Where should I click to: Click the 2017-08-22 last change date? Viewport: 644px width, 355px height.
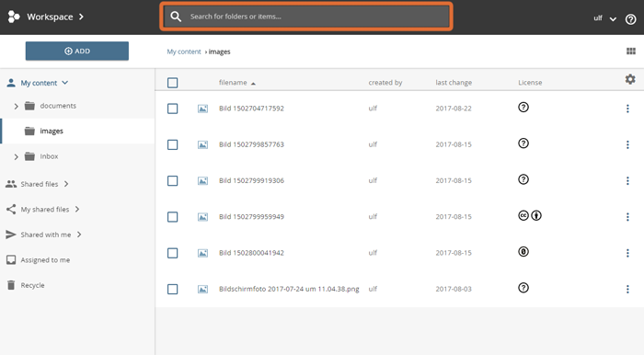[454, 109]
